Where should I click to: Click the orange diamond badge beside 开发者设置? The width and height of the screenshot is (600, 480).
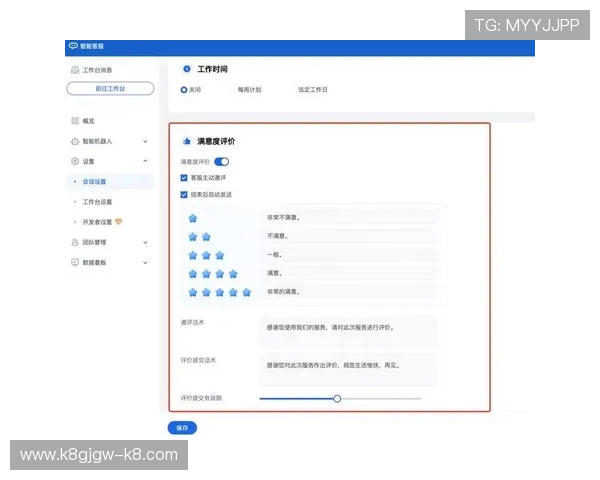click(119, 222)
